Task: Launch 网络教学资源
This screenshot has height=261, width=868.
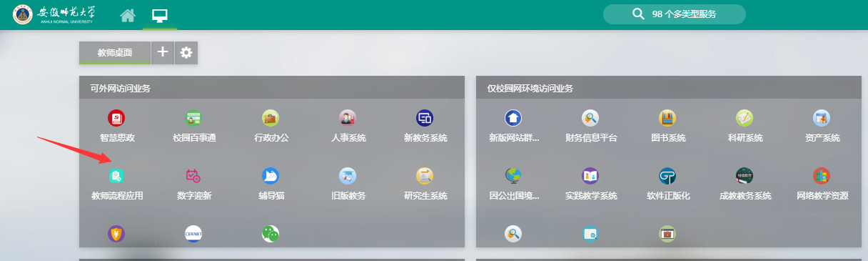Action: [822, 183]
